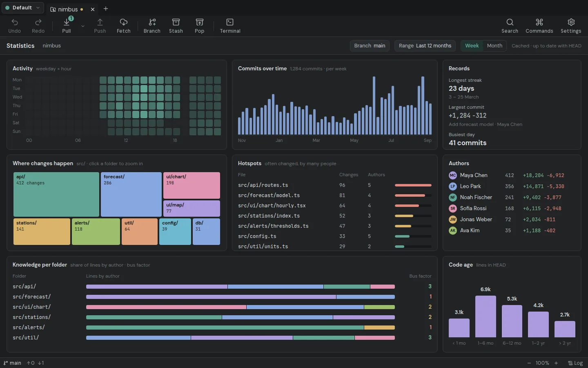Viewport: 588px width, 368px height.
Task: Open src/forecast/model.ts hotspot row
Action: click(x=335, y=195)
